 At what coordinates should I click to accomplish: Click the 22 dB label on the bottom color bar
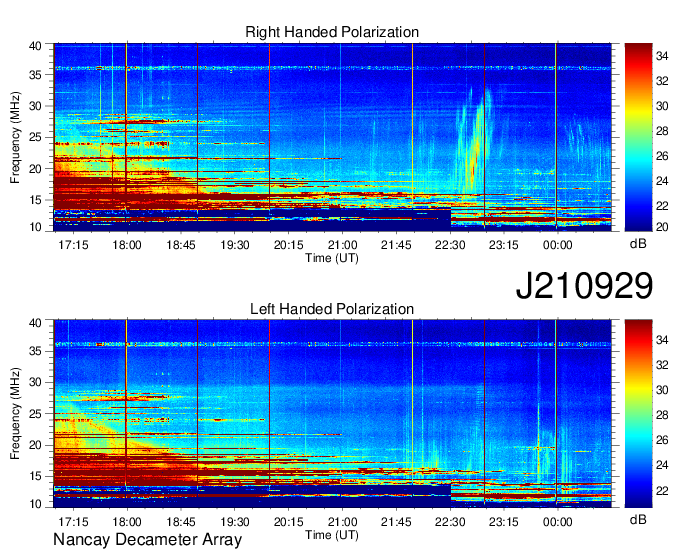(662, 491)
